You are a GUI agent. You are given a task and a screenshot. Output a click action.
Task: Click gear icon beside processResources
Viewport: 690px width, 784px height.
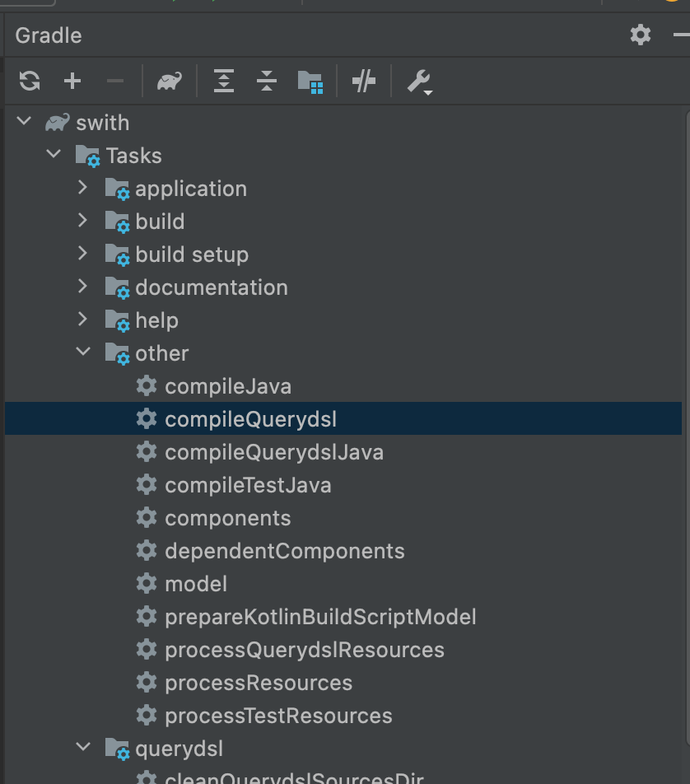point(147,683)
